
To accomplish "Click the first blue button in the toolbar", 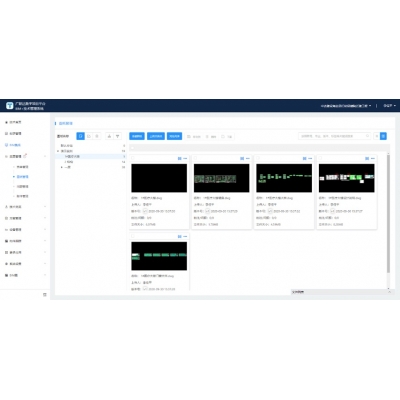I will (137, 136).
